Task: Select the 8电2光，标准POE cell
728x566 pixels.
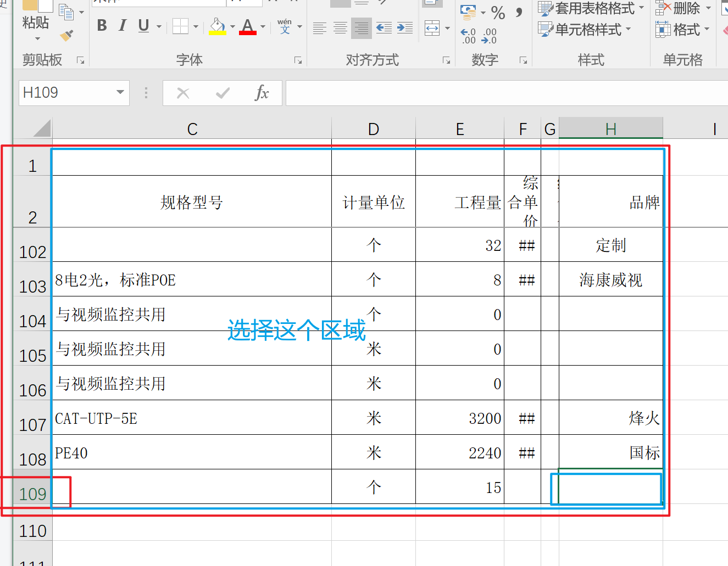Action: coord(192,279)
